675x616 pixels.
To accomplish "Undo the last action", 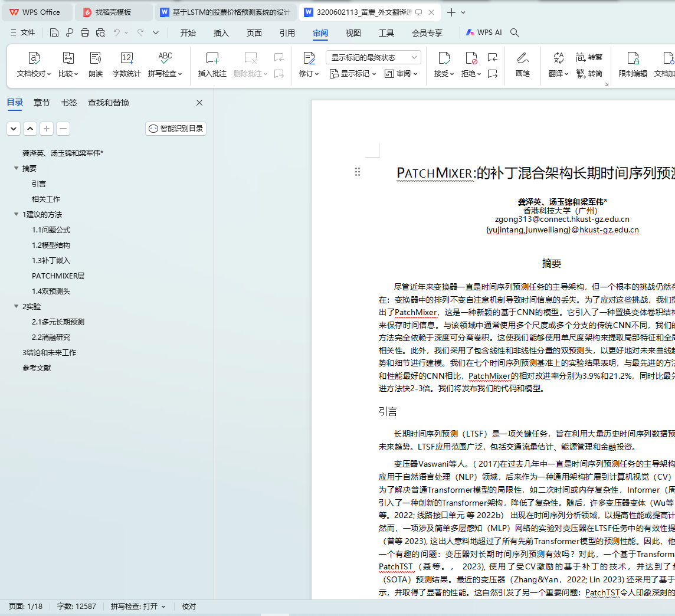I will click(117, 32).
